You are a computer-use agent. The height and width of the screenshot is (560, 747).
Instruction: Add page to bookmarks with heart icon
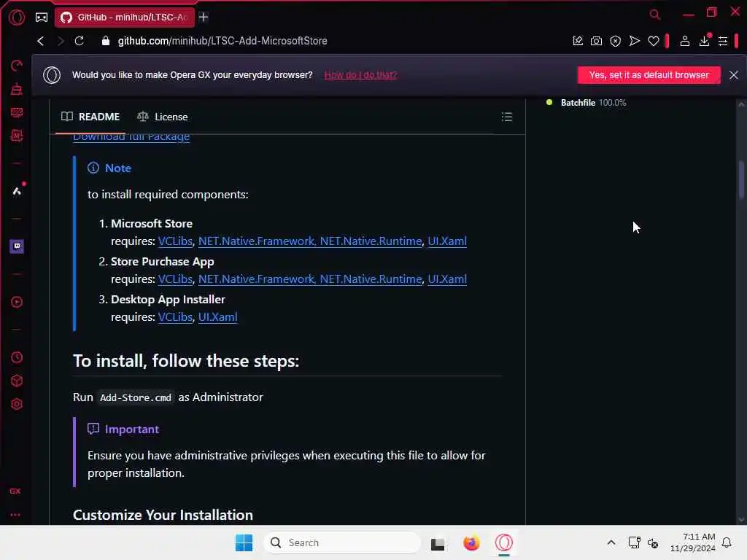coord(653,41)
